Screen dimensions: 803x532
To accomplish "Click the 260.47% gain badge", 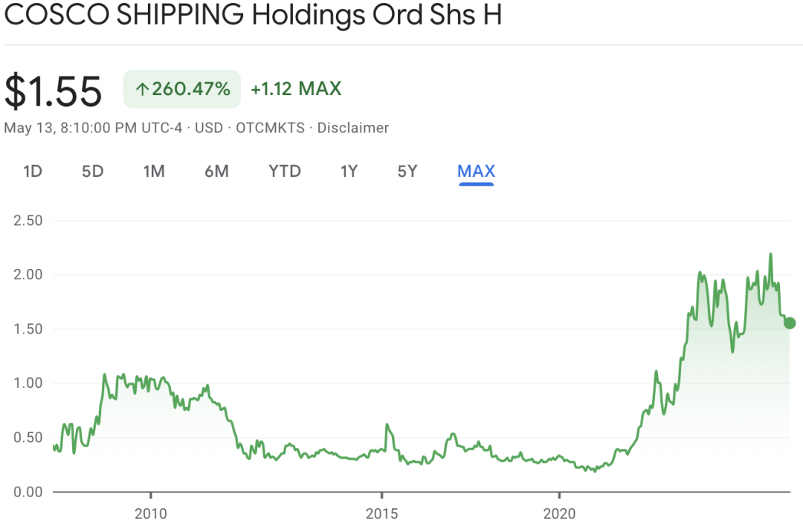I will tap(182, 90).
